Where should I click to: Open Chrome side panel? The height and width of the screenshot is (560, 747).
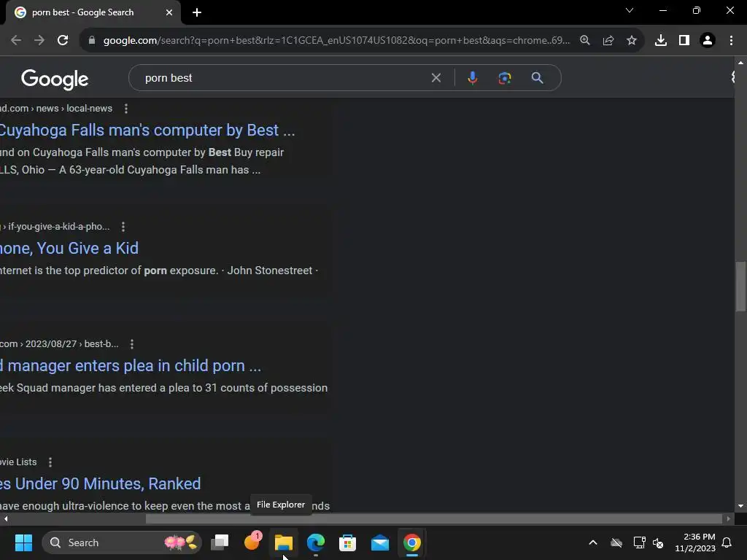(684, 41)
